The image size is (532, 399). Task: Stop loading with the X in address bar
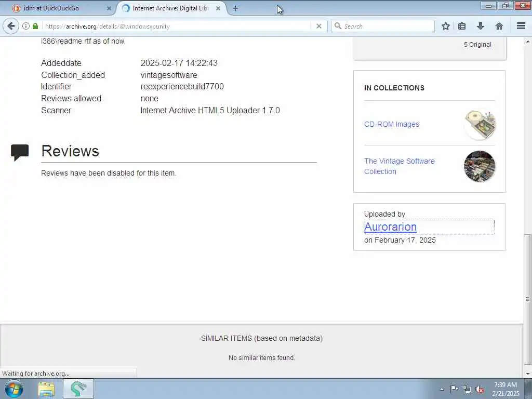(318, 26)
